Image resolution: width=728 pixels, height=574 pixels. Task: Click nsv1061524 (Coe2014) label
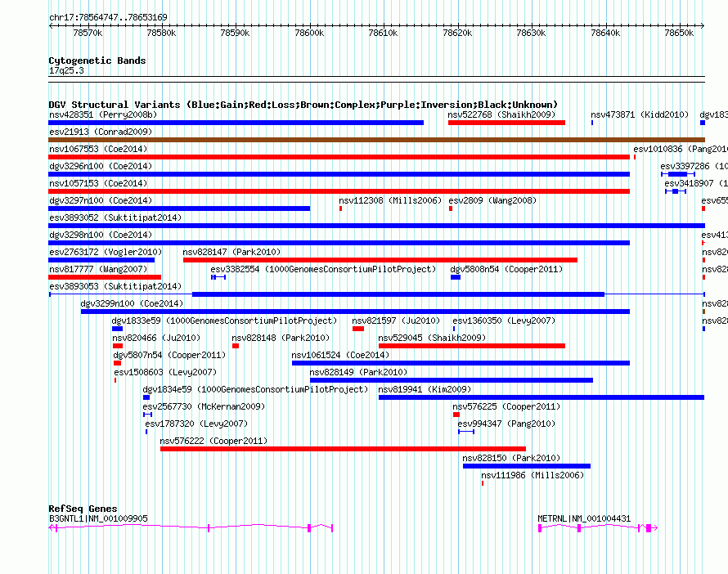[x=340, y=355]
